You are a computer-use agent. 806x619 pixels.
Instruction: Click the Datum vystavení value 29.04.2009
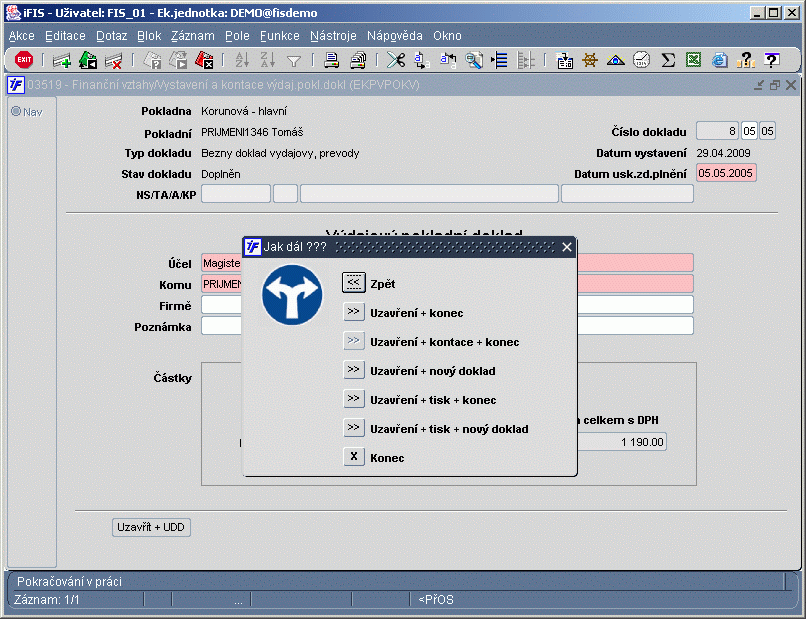723,153
